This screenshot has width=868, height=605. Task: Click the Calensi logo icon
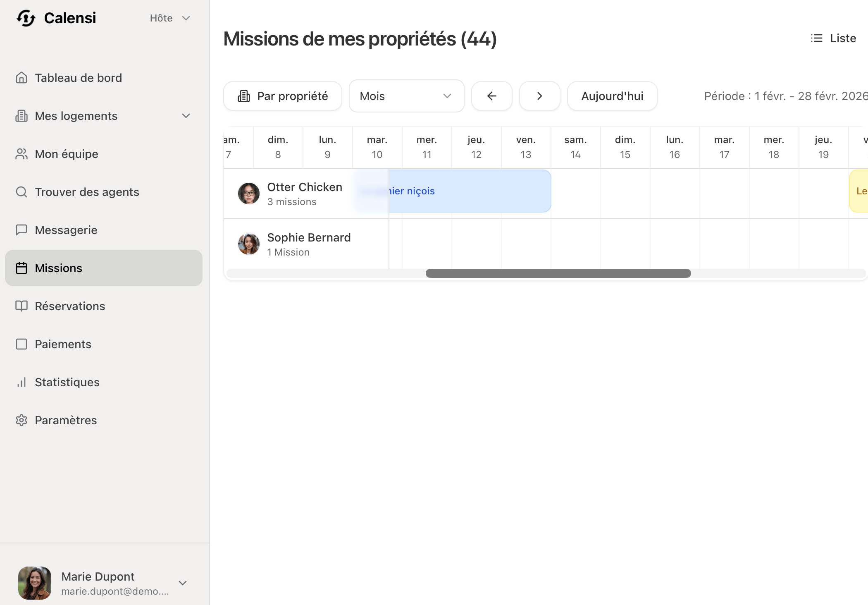pyautogui.click(x=26, y=18)
